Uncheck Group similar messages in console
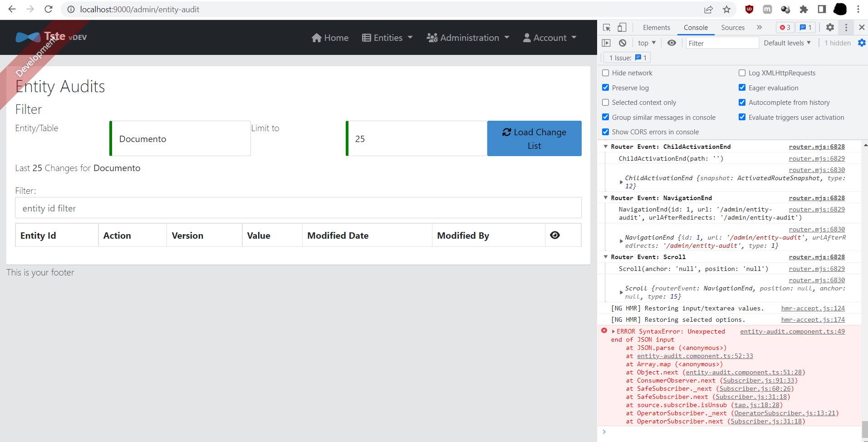This screenshot has width=868, height=442. (606, 117)
